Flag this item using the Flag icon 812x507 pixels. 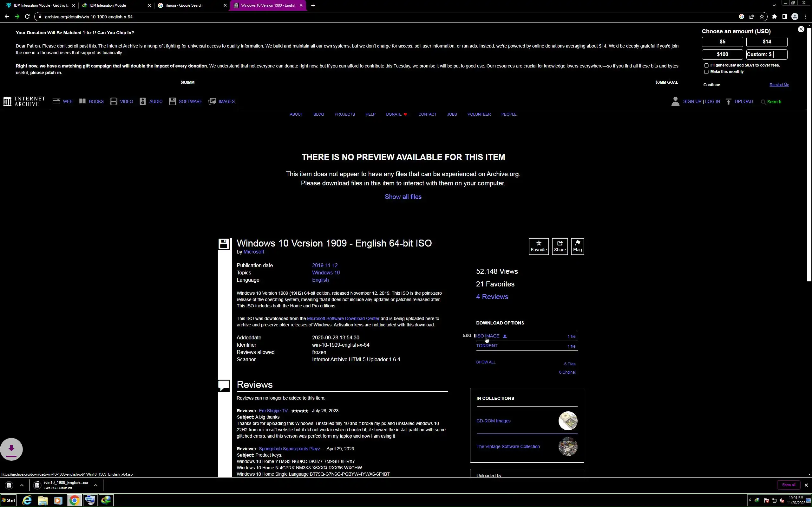point(577,246)
